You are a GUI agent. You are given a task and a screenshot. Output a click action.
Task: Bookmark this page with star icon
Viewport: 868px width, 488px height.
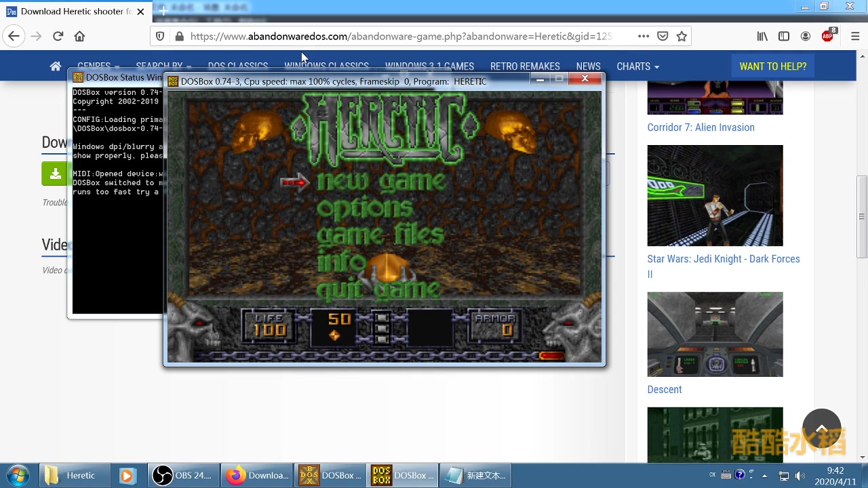point(682,37)
